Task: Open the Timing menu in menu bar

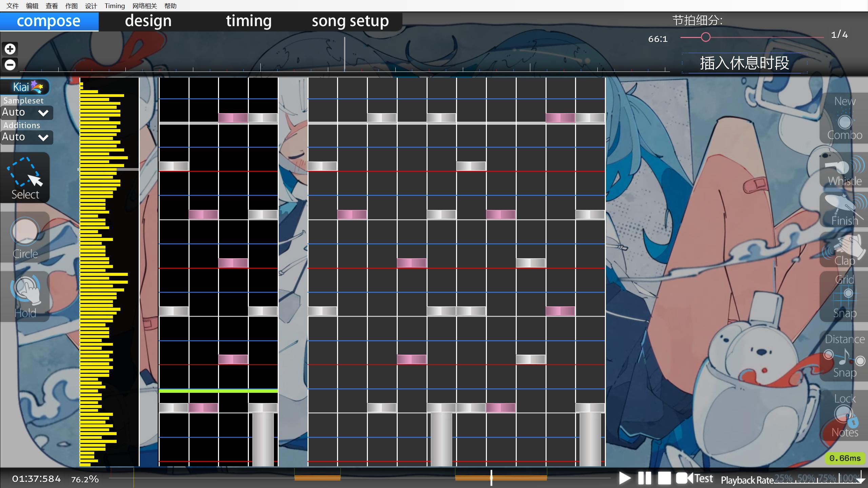Action: (115, 6)
